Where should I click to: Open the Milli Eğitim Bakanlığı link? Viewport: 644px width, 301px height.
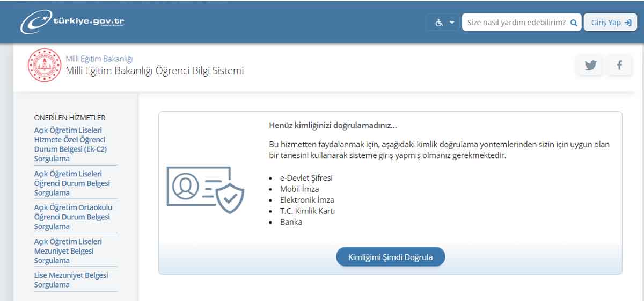[99, 59]
